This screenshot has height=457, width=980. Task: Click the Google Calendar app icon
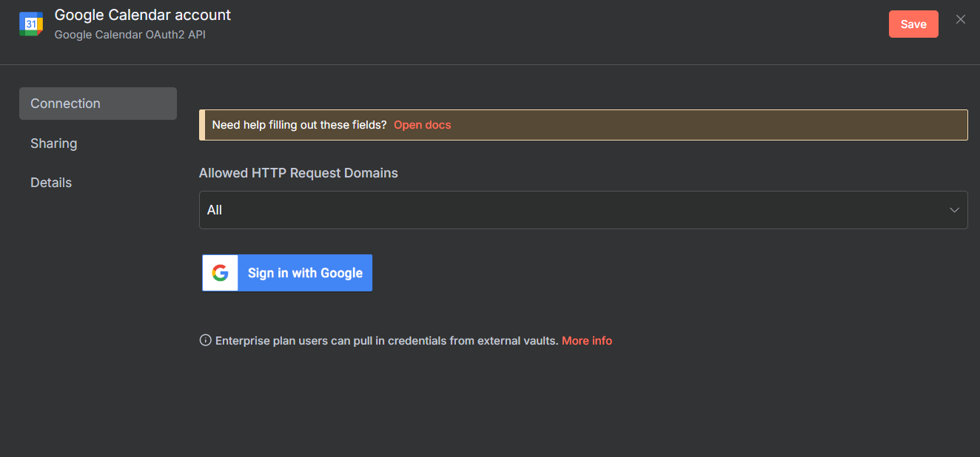coord(30,24)
